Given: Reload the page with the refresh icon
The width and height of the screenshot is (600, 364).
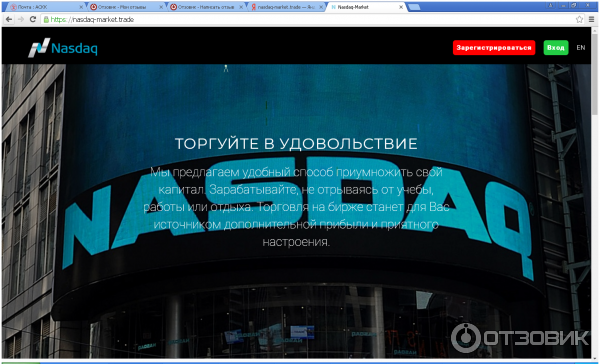Looking at the screenshot, I should click(33, 19).
